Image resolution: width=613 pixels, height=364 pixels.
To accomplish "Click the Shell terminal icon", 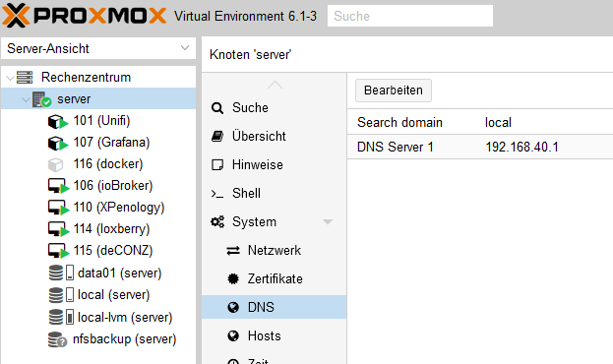I will click(x=217, y=194).
